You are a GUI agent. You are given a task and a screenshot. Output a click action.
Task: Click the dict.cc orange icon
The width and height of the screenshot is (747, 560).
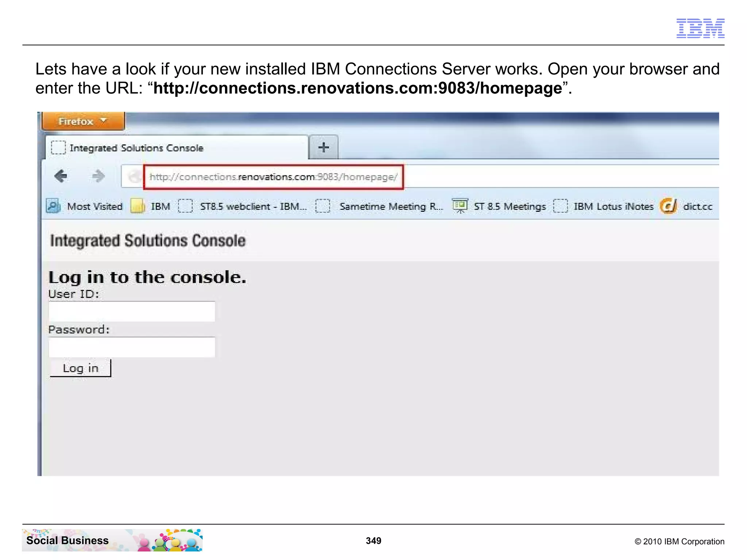668,206
